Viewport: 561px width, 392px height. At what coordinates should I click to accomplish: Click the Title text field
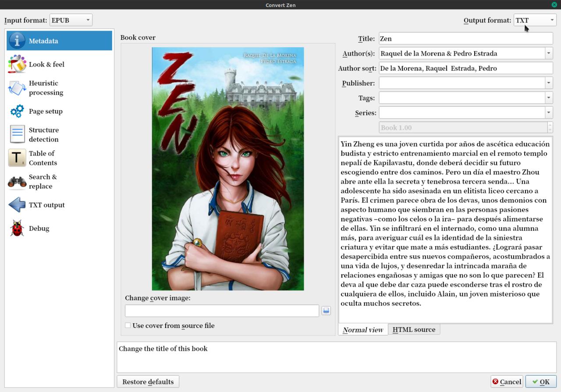pos(465,39)
